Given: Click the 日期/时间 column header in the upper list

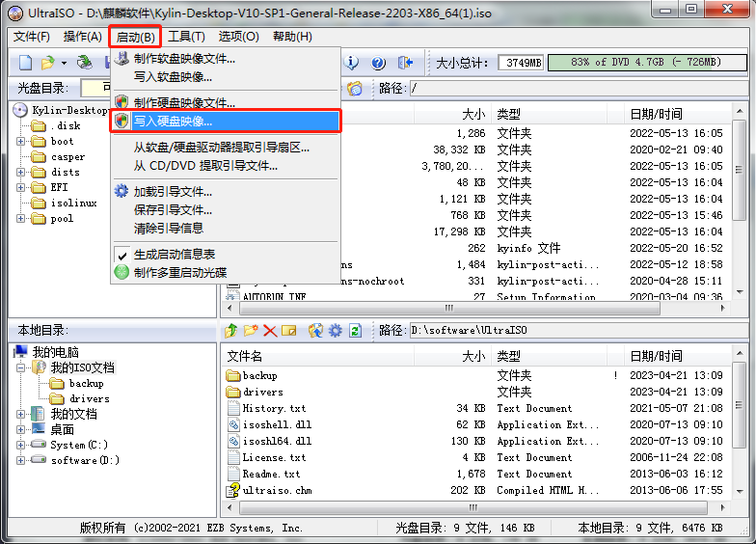Looking at the screenshot, I should click(x=677, y=114).
